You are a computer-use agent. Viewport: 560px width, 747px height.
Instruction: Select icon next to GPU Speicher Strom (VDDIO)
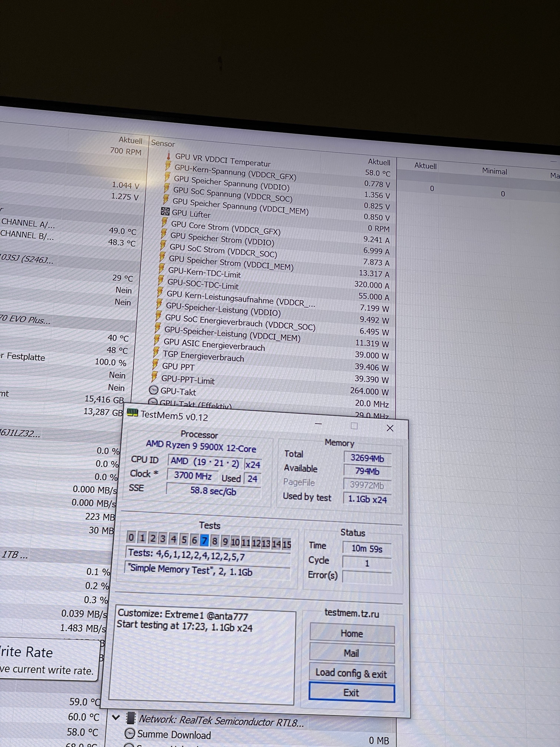[164, 234]
